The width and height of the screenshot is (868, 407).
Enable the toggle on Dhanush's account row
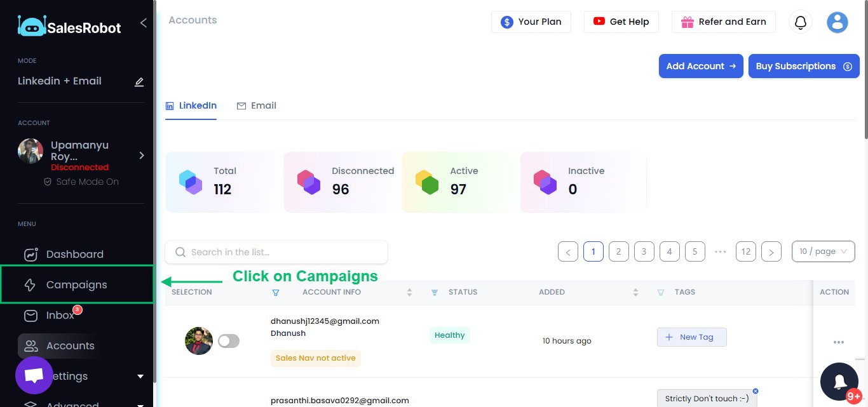tap(229, 341)
